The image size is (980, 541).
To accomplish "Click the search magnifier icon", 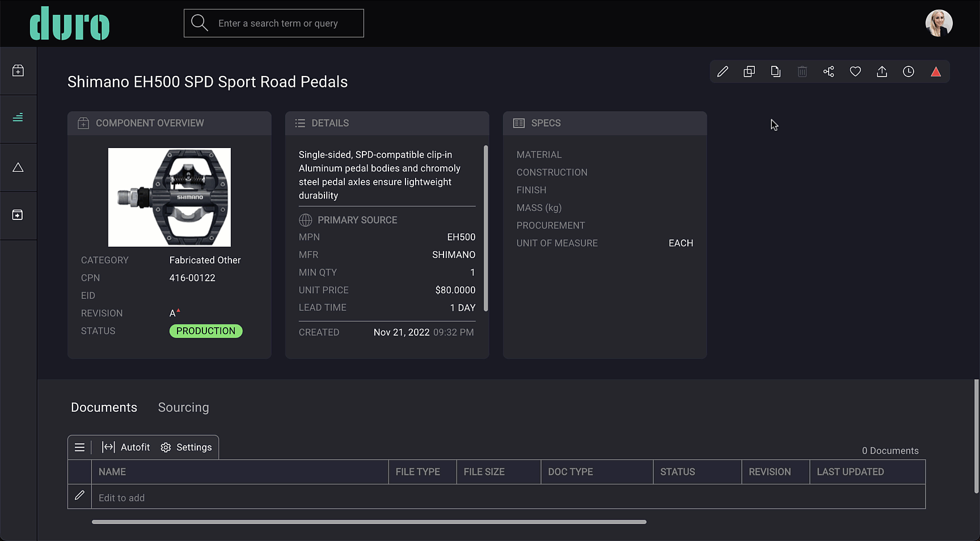I will click(200, 23).
